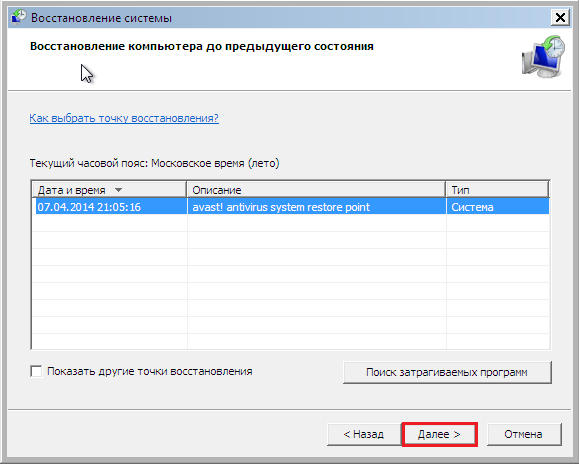Click the System Restore title bar icon
Viewport: 579px width, 464px height.
18,17
